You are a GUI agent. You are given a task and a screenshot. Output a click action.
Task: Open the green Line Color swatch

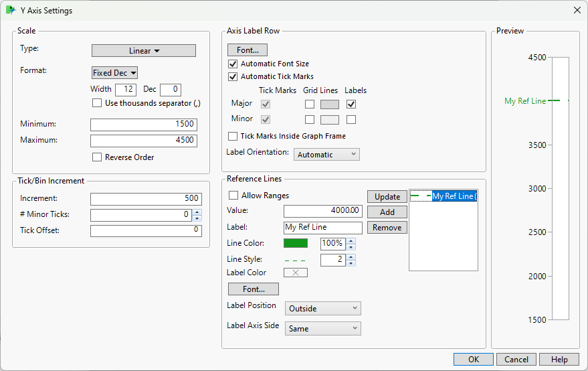tap(295, 243)
